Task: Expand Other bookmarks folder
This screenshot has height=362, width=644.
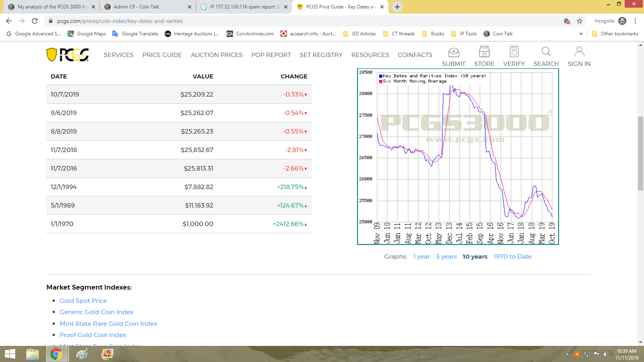Action: coord(615,34)
